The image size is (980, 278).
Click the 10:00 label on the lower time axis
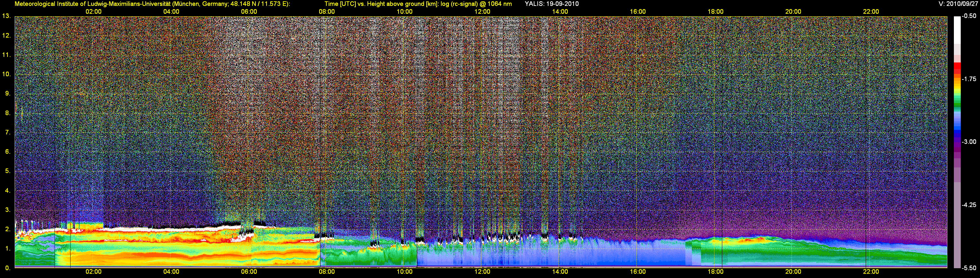404,272
